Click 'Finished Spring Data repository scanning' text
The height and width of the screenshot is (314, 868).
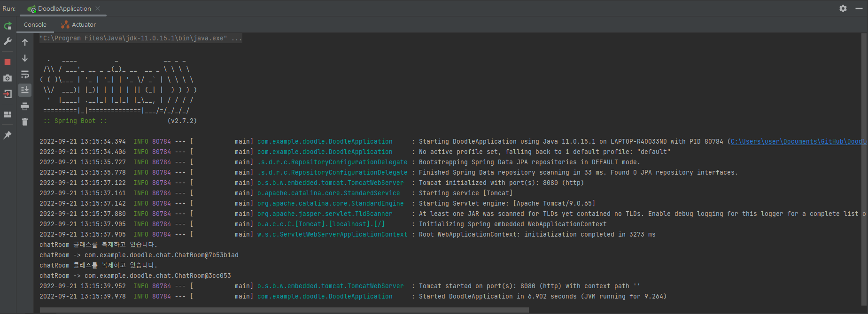[x=494, y=172]
